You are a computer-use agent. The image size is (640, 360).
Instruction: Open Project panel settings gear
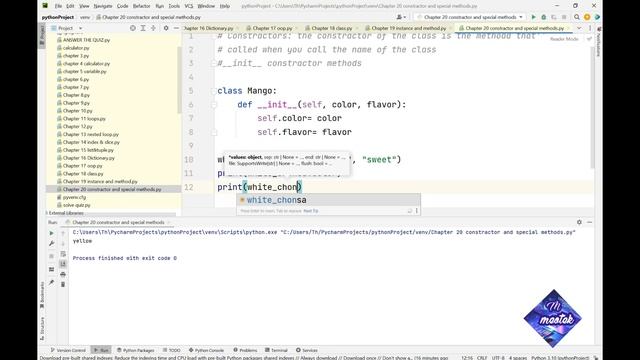166,28
